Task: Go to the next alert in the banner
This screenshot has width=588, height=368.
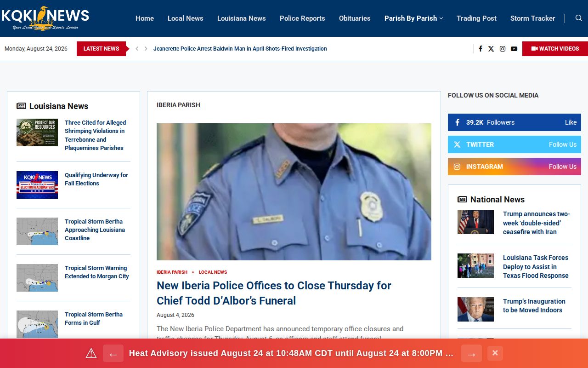Action: 471,353
